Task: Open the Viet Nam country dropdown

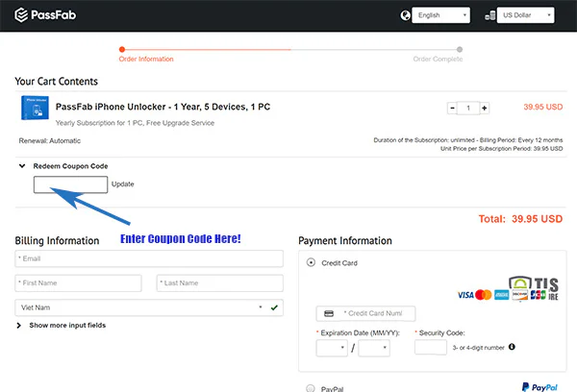Action: coord(149,307)
